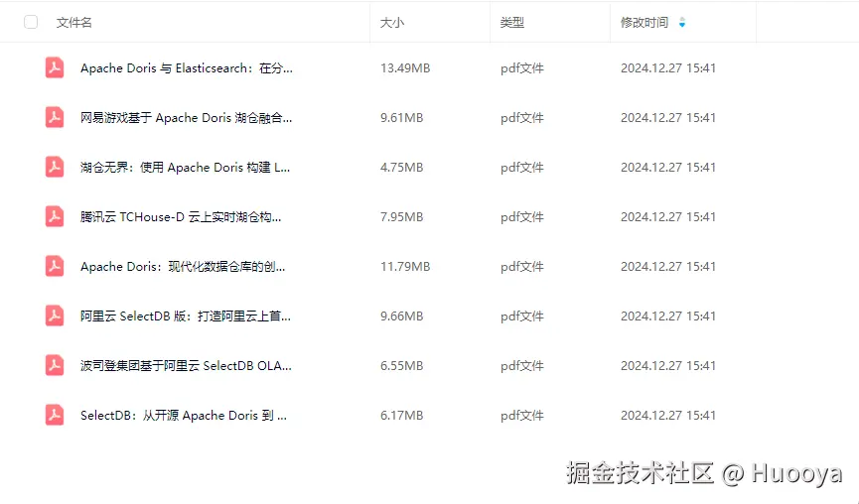Screen dimensions: 859x504
Task: Click the 13.49MB size value
Action: [405, 68]
